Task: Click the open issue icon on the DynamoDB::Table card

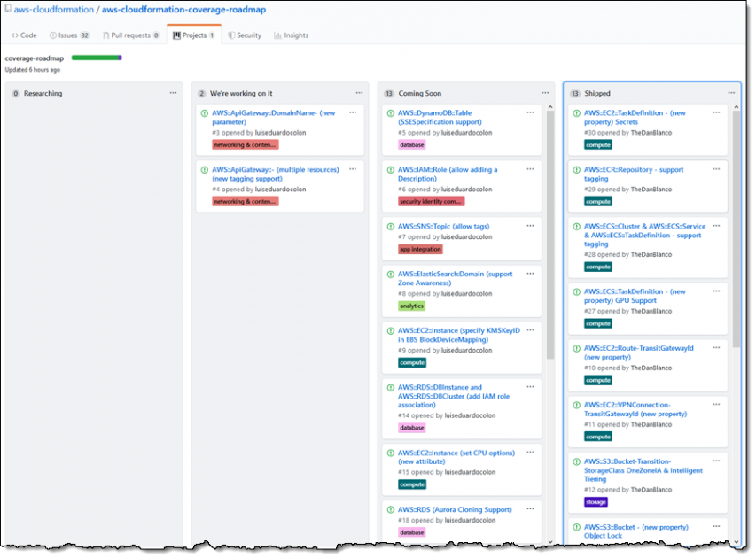Action: click(x=390, y=112)
